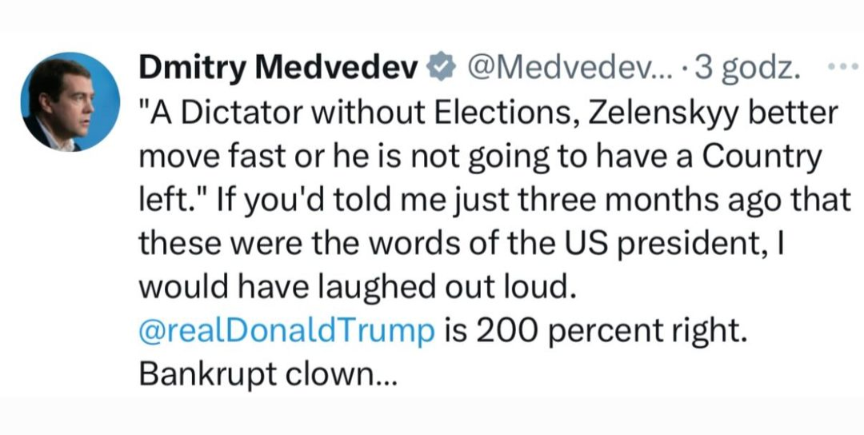Viewport: 864px width, 435px height.
Task: Open Dmitry Medvedev's profile avatar
Action: tap(70, 101)
